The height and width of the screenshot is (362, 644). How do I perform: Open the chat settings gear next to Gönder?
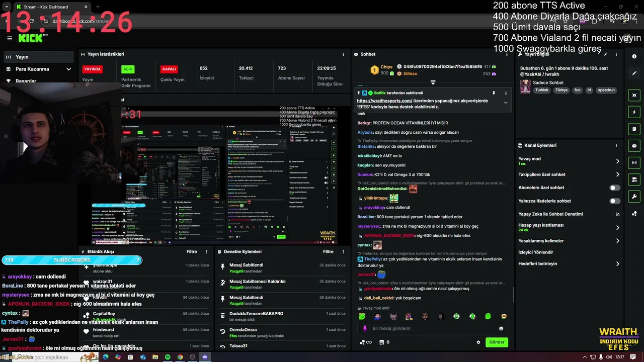tap(478, 342)
